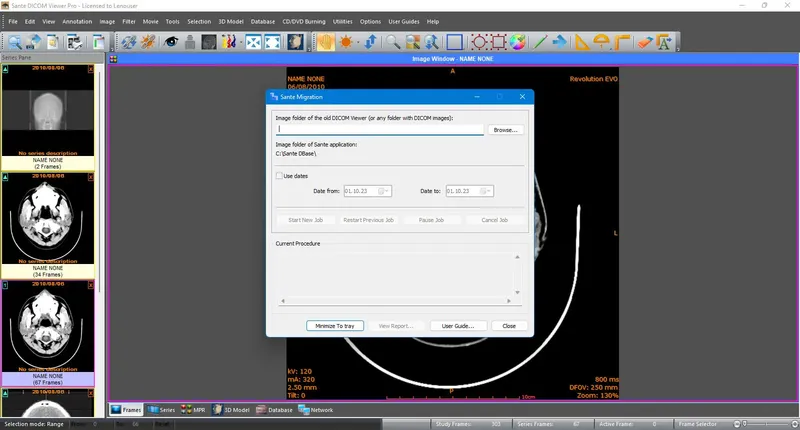Click the User Guide button

click(458, 326)
